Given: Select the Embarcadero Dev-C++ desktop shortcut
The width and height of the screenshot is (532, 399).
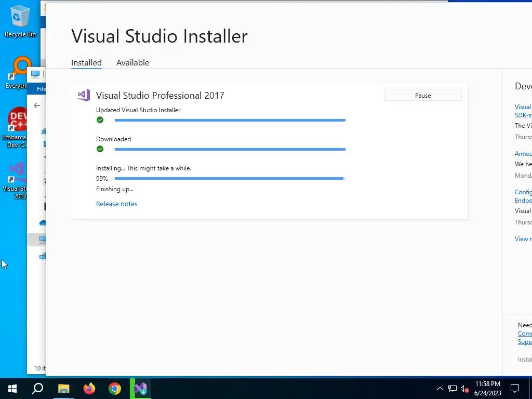Looking at the screenshot, I should pyautogui.click(x=14, y=128).
